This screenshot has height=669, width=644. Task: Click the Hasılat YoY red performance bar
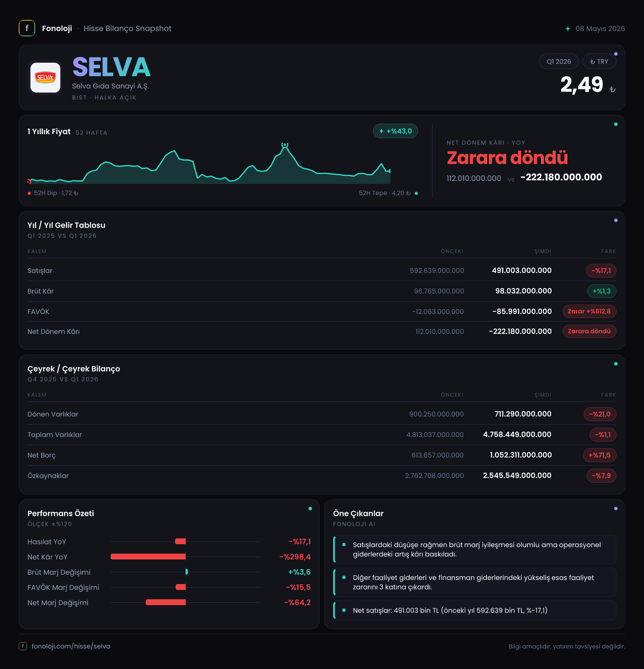pyautogui.click(x=180, y=541)
